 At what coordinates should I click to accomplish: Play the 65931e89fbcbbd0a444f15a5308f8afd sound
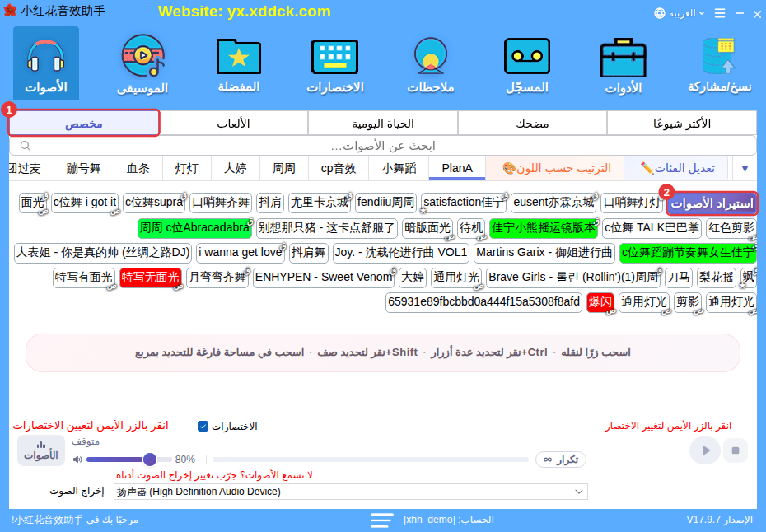coord(483,302)
